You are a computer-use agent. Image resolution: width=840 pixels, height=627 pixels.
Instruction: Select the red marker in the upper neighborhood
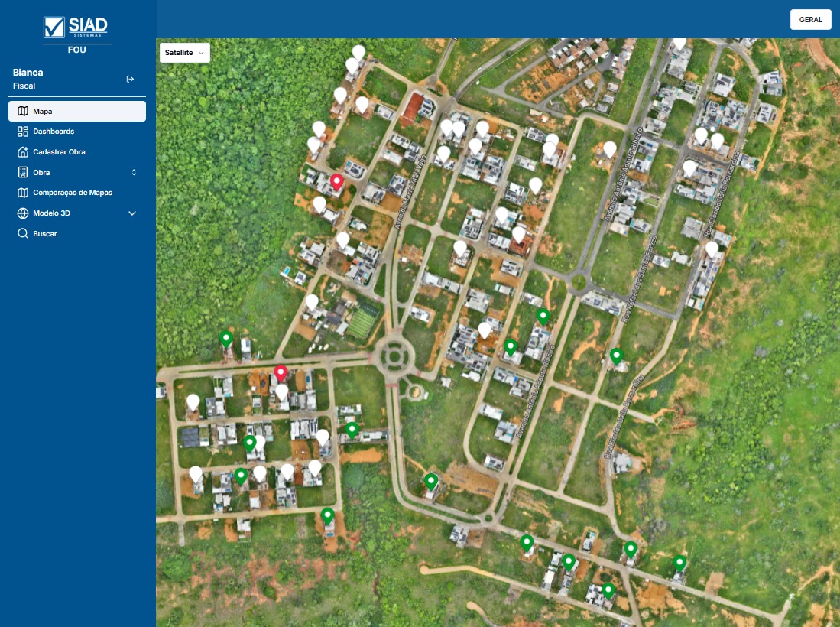tap(336, 182)
